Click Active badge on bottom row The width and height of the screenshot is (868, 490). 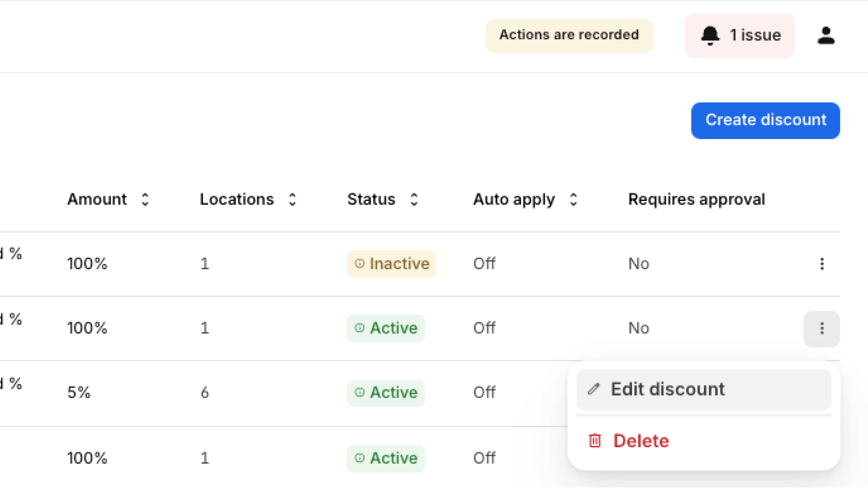click(386, 458)
